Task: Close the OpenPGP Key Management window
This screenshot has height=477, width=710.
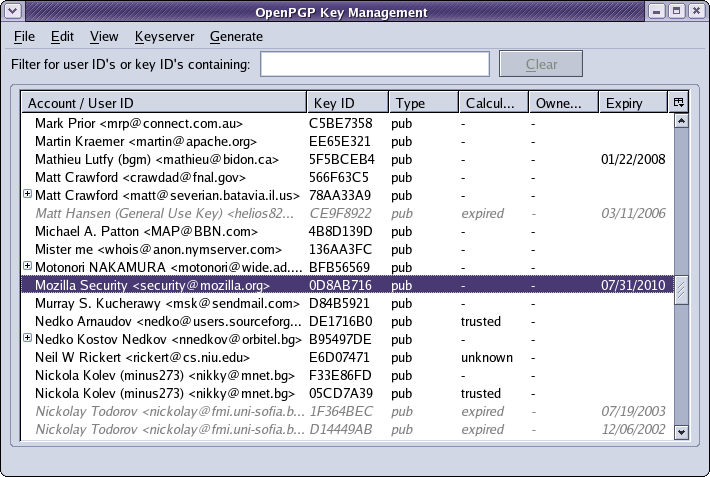Action: 696,11
